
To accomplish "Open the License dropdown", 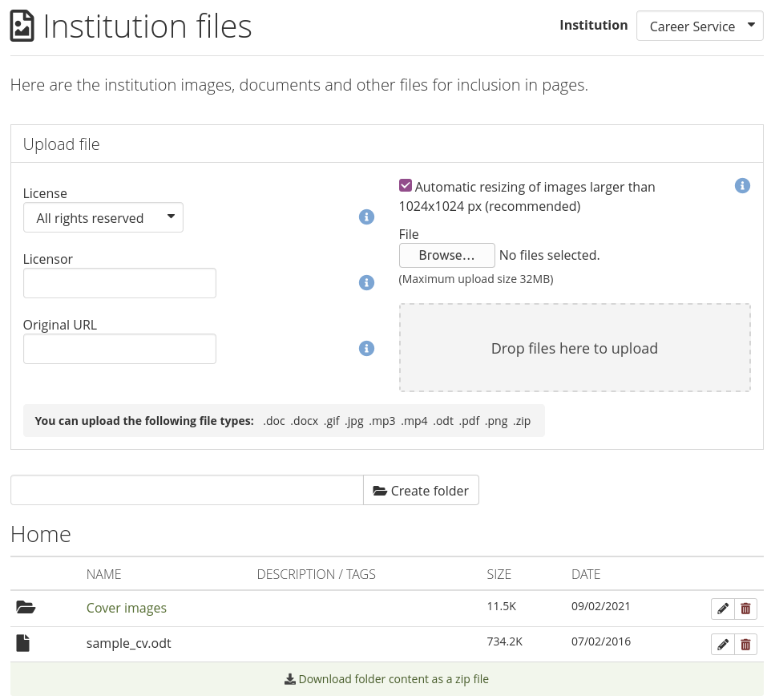I will [103, 218].
